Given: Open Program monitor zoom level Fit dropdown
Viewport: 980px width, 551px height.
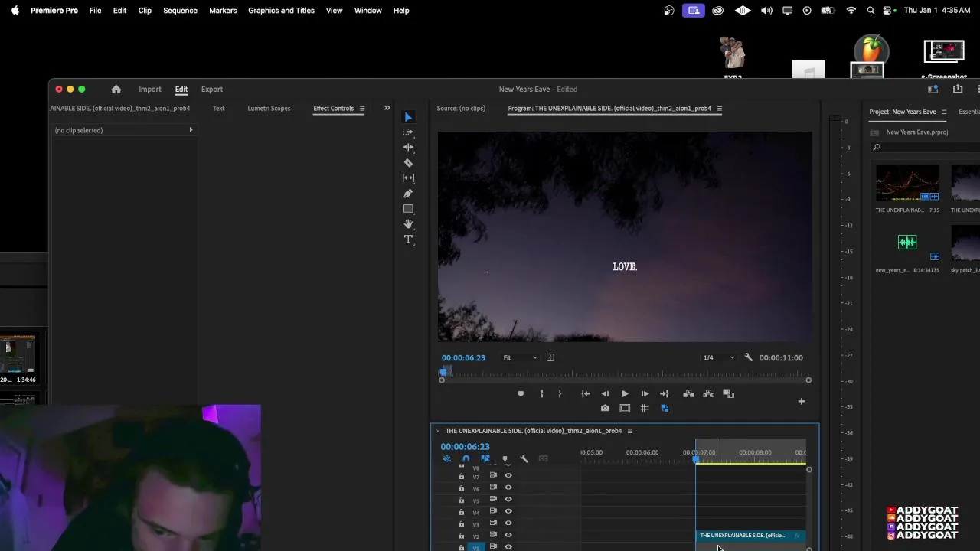Looking at the screenshot, I should tap(520, 357).
